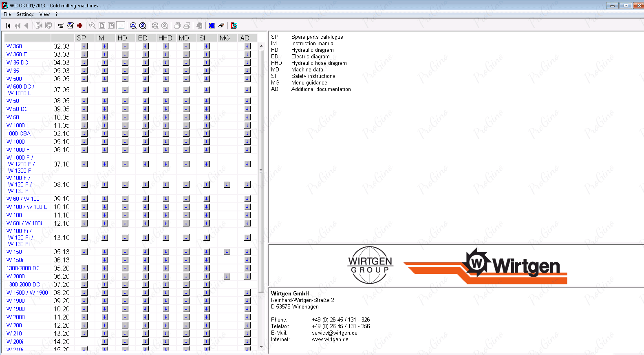Open the Settings menu
The image size is (644, 355).
coord(25,14)
